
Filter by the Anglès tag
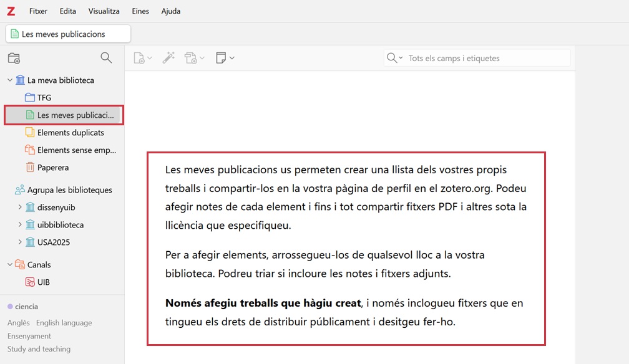pos(19,323)
